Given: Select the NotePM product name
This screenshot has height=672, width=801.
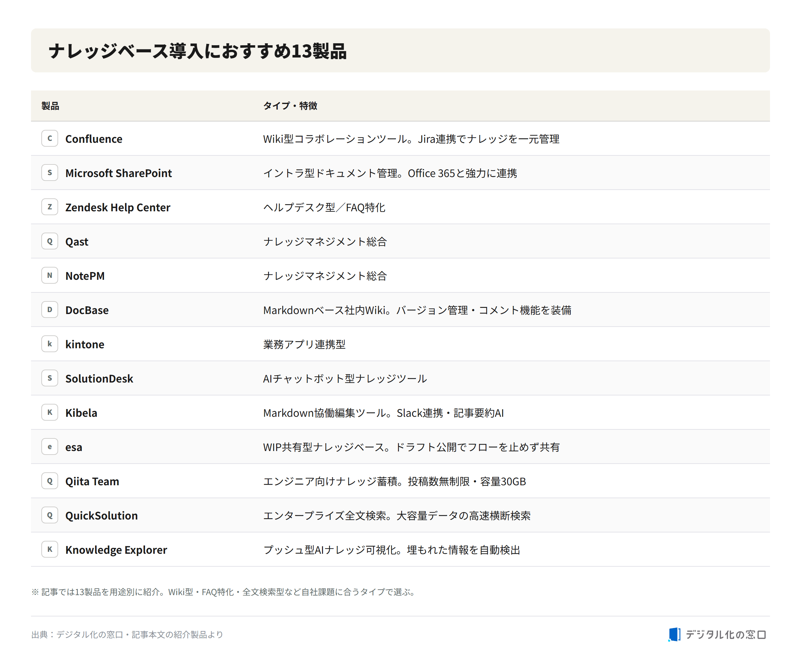Looking at the screenshot, I should tap(85, 276).
